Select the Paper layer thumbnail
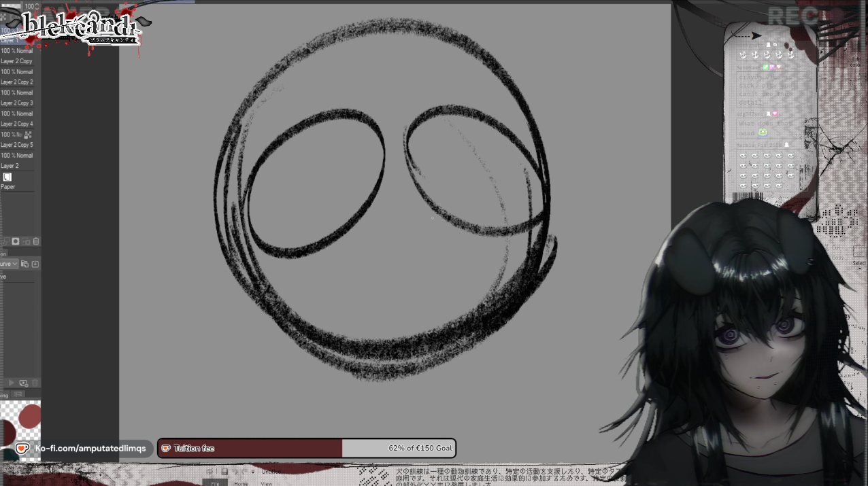The height and width of the screenshot is (486, 868). pos(7,177)
